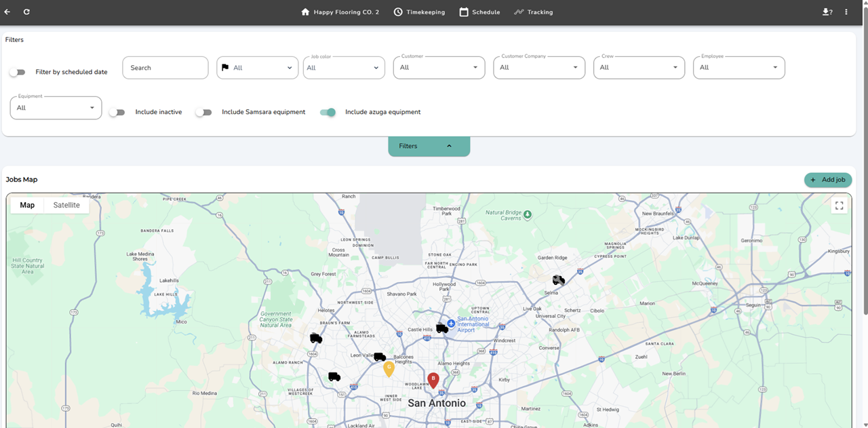Image resolution: width=868 pixels, height=428 pixels.
Task: Turn on Include Samsara equipment
Action: tap(203, 112)
